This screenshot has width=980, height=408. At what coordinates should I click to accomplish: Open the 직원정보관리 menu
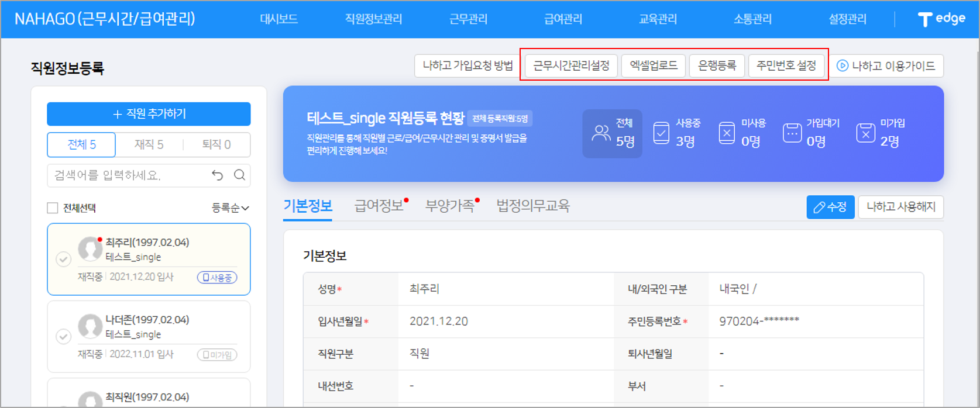point(373,19)
